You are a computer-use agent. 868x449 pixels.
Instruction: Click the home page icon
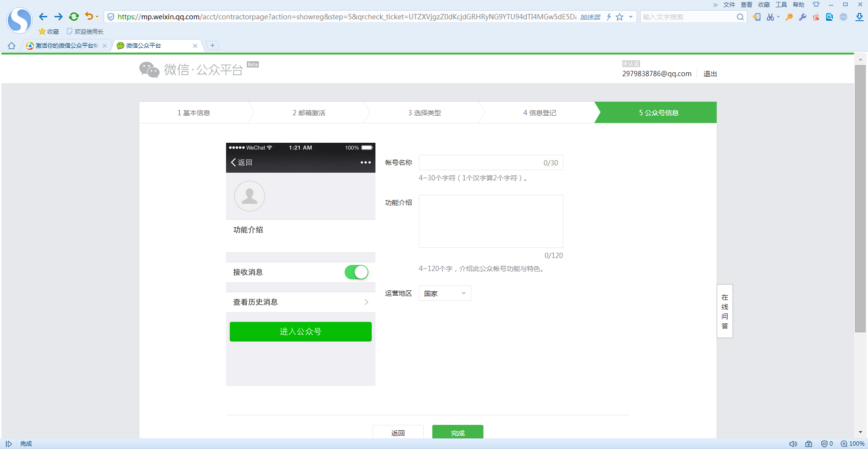tap(12, 46)
